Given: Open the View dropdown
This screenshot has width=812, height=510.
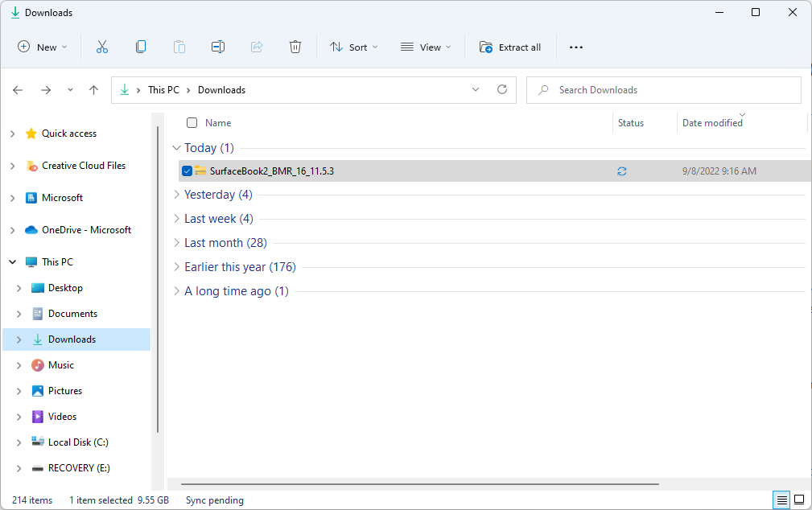Looking at the screenshot, I should click(425, 47).
